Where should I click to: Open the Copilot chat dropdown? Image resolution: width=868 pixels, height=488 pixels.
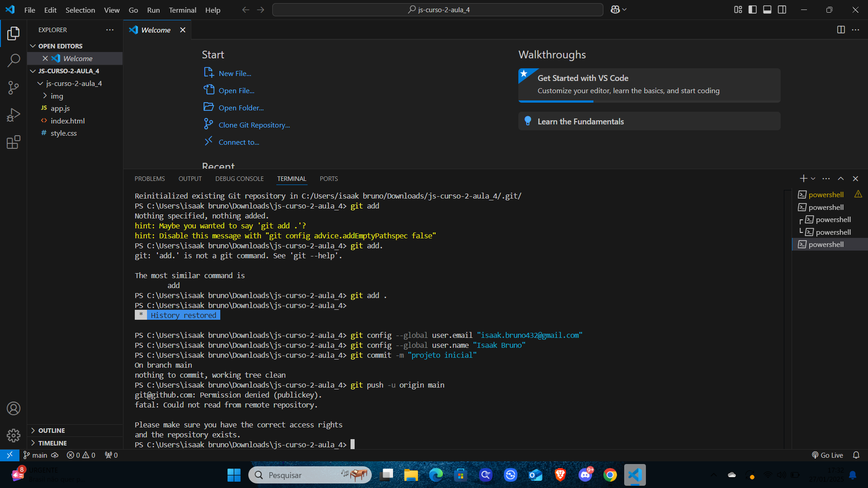pyautogui.click(x=625, y=9)
